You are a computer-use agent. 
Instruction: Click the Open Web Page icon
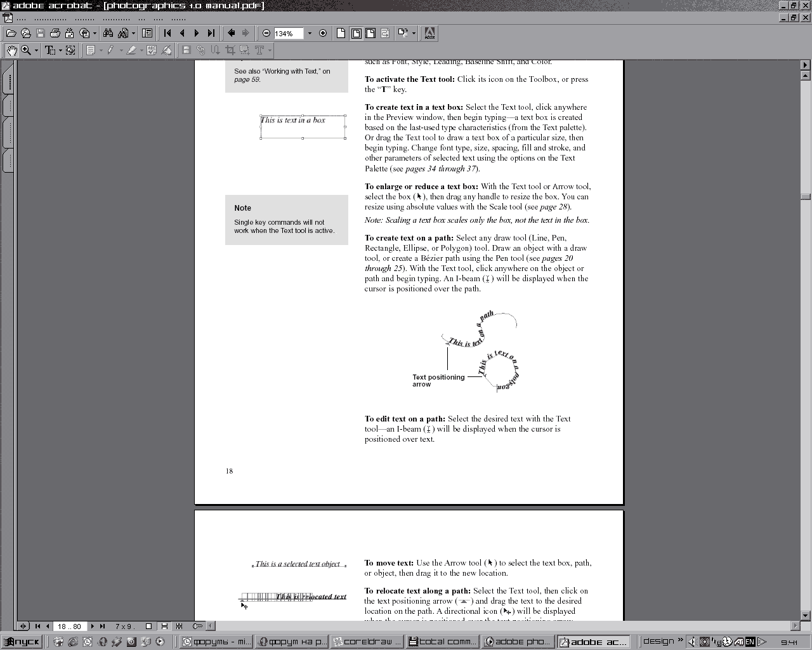(25, 33)
